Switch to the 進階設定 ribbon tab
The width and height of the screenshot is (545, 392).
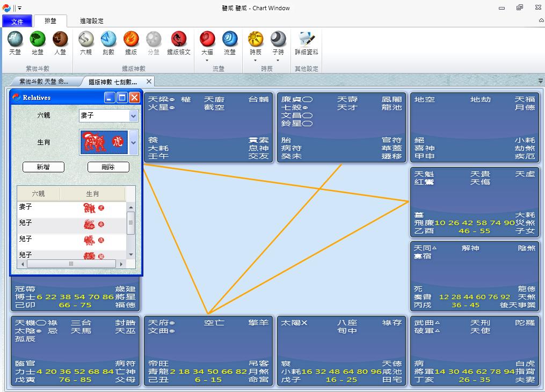[x=91, y=21]
